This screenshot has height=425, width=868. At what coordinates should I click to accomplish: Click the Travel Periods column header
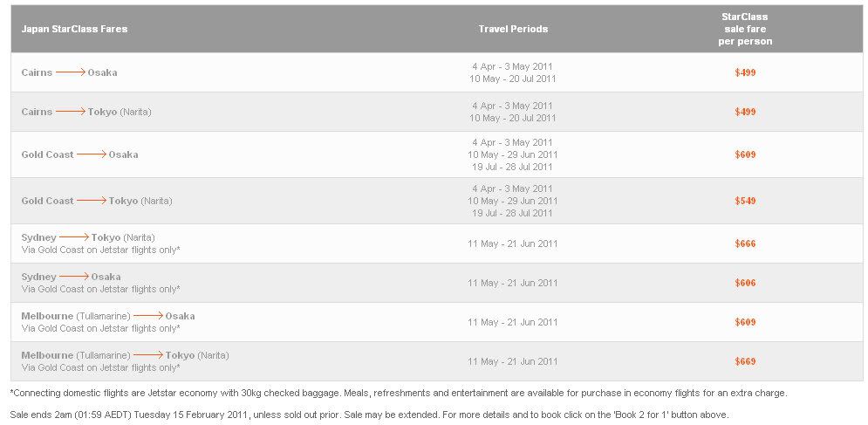(x=513, y=29)
